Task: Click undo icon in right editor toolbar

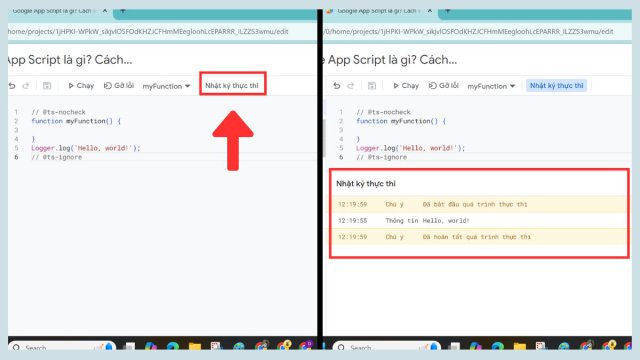Action: tap(337, 86)
